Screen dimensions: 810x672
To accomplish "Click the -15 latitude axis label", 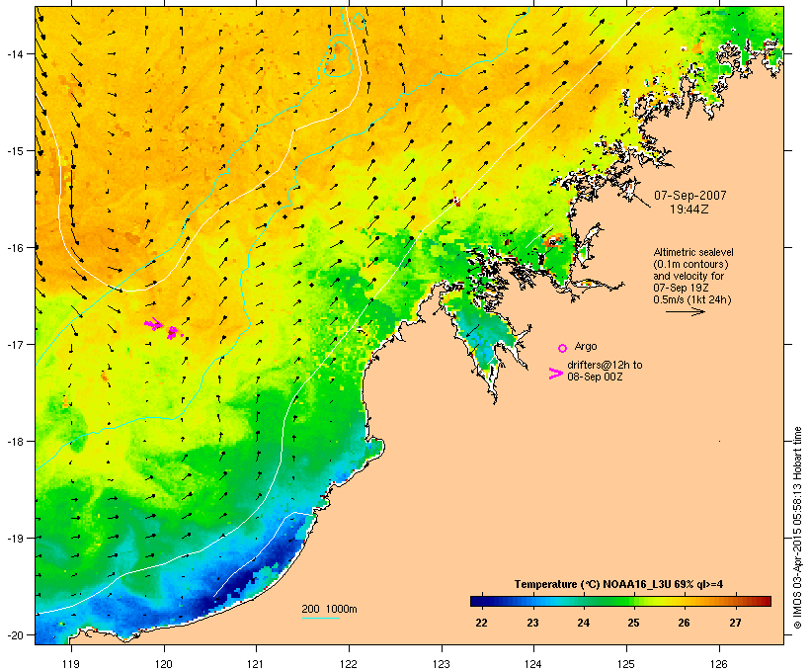I will coord(14,151).
